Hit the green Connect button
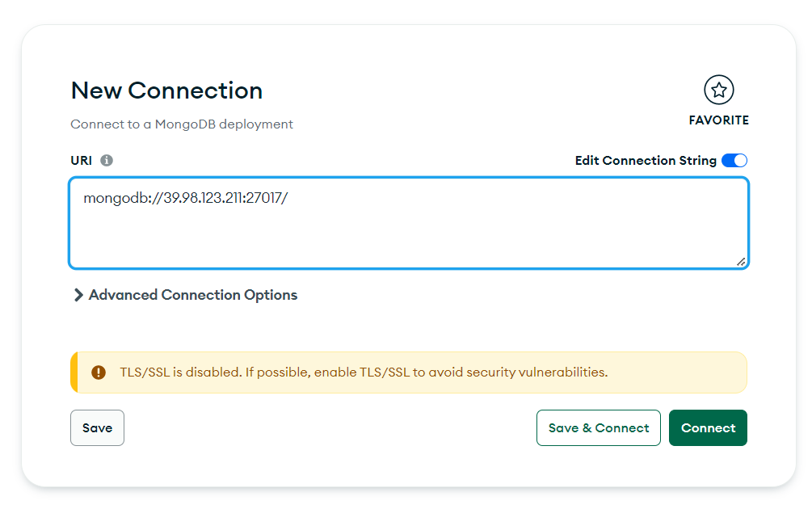 click(x=708, y=427)
